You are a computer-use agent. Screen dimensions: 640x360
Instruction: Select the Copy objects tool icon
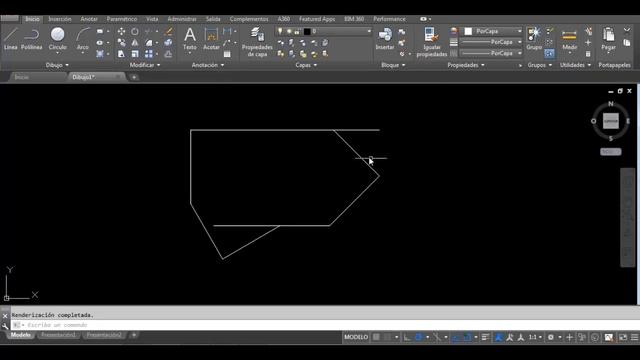point(121,42)
